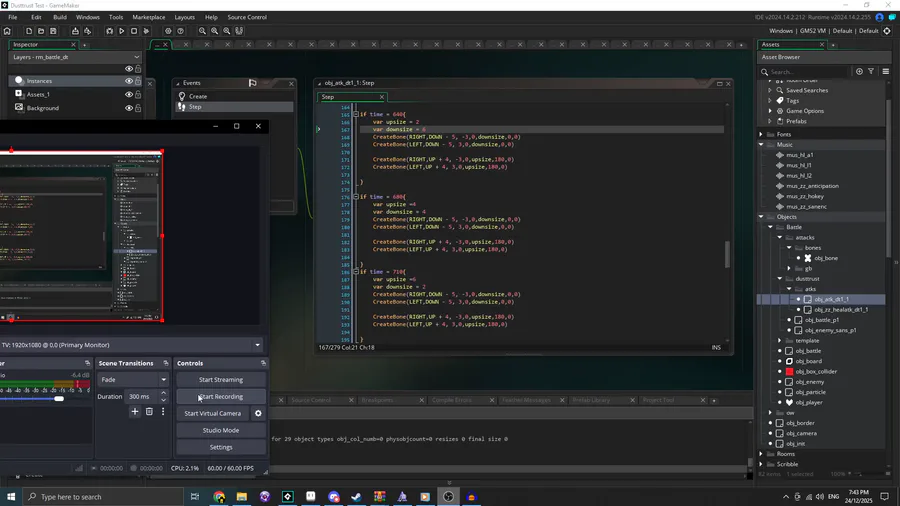
Task: Collapse the Music folder in Asset Browser
Action: [761, 145]
